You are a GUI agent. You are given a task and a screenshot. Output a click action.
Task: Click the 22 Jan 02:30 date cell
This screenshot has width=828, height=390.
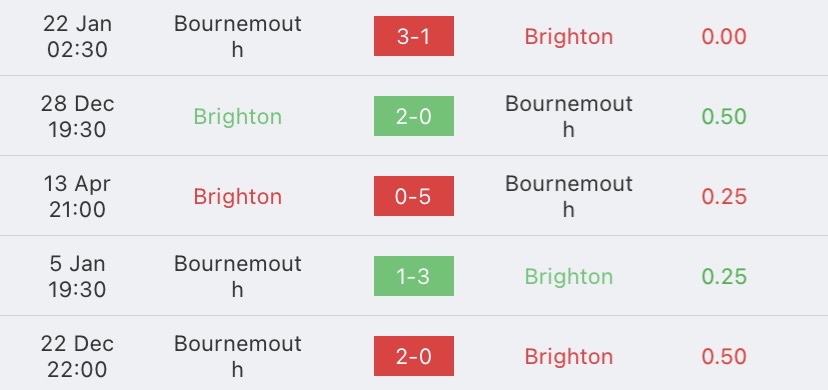click(x=77, y=36)
